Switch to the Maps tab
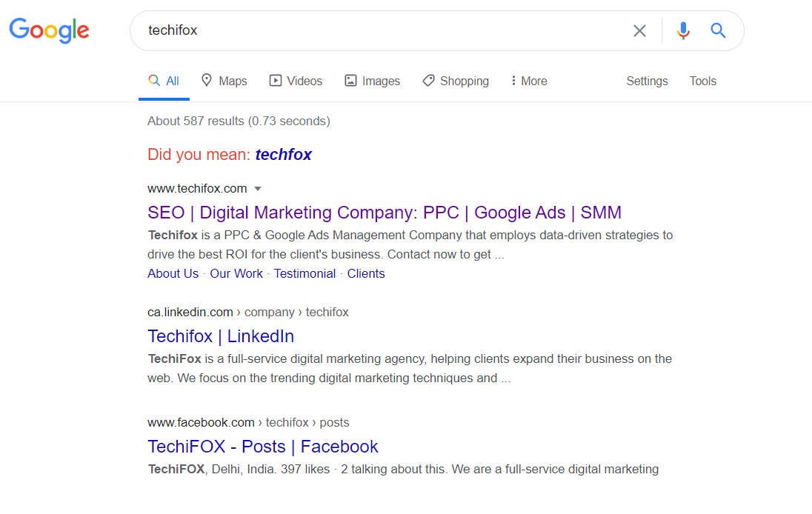The image size is (812, 514). point(224,81)
